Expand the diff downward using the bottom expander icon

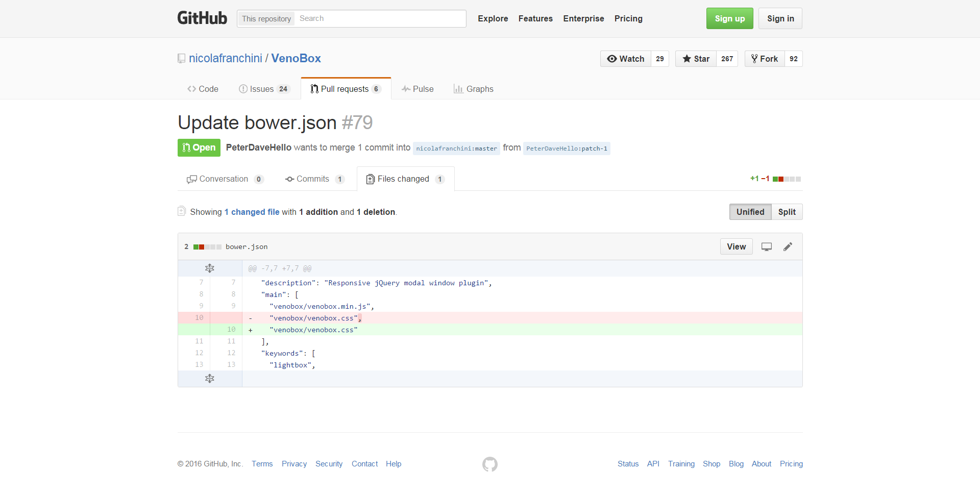(210, 379)
